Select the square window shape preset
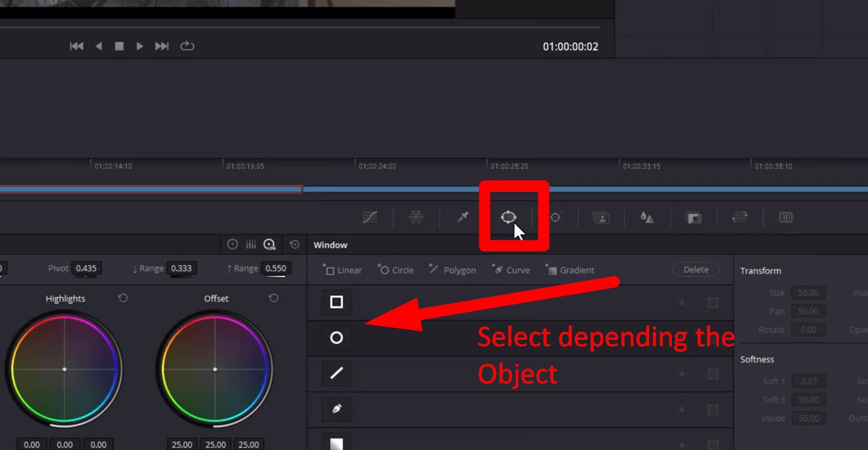 (x=336, y=302)
